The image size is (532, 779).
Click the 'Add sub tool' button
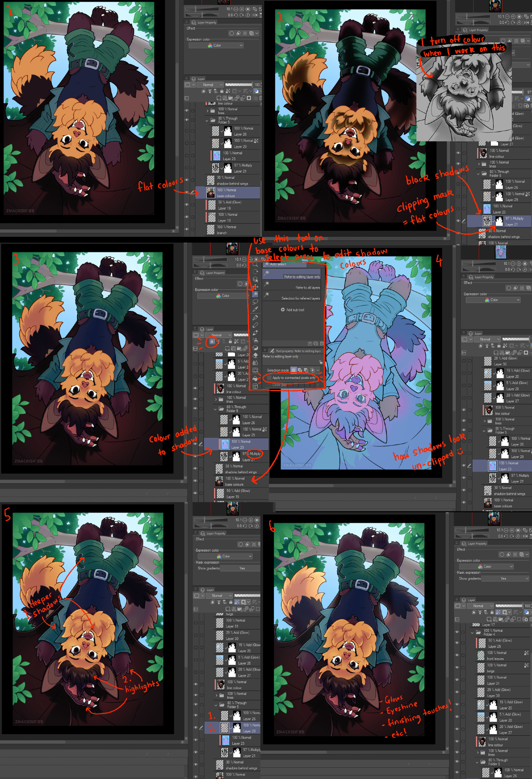coord(293,310)
